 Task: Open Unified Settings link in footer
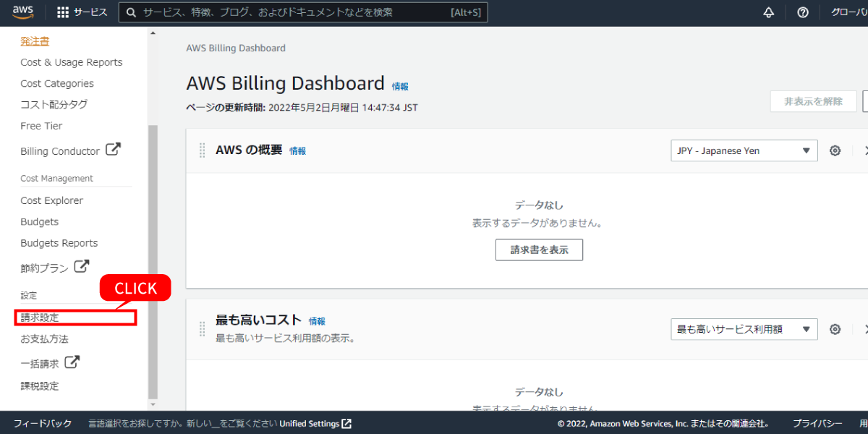[310, 423]
